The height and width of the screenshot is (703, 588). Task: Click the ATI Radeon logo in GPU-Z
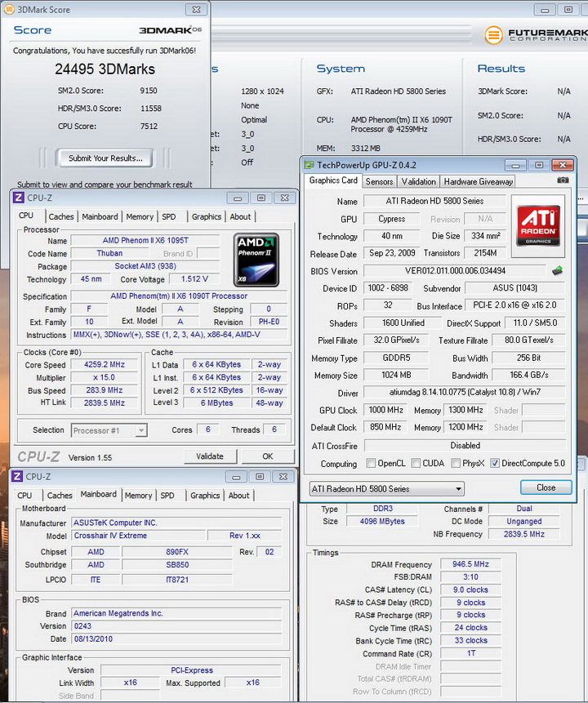(537, 225)
